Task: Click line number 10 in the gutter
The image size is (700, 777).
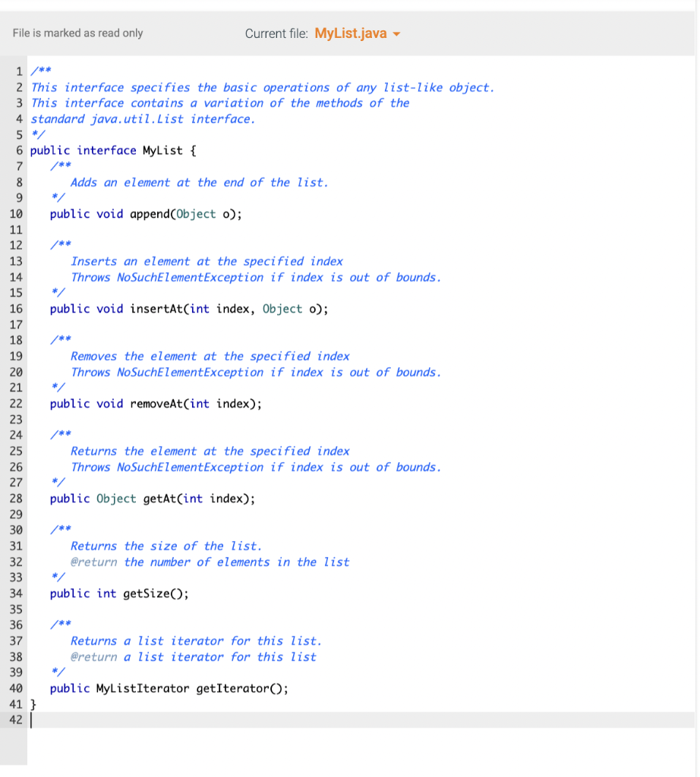Action: (x=15, y=214)
